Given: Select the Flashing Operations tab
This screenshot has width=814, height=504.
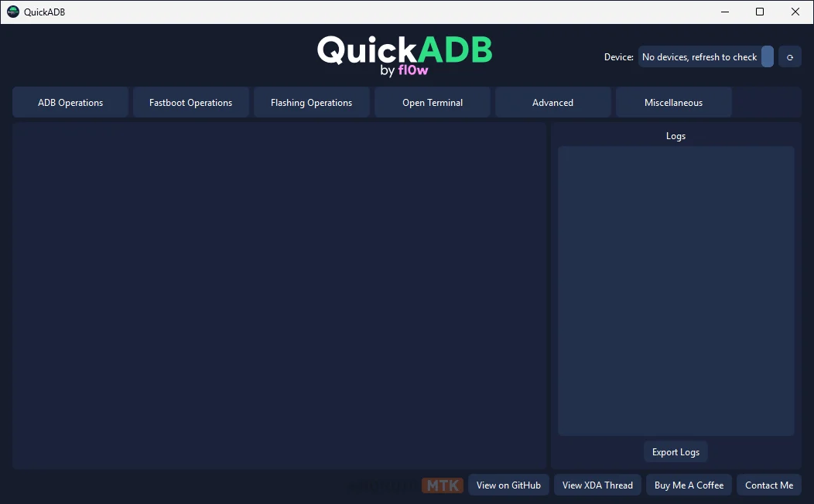Looking at the screenshot, I should pyautogui.click(x=311, y=103).
